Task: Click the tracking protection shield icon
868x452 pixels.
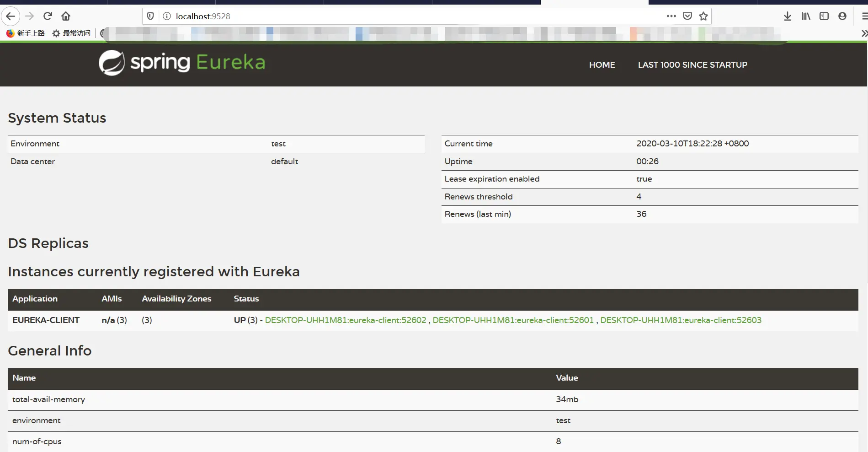Action: pyautogui.click(x=150, y=16)
